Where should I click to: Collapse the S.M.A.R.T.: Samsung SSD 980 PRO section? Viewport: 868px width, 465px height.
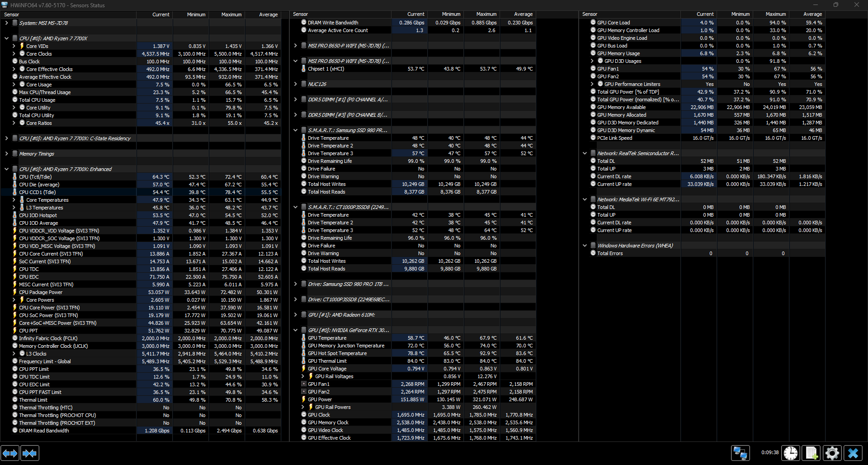point(295,130)
